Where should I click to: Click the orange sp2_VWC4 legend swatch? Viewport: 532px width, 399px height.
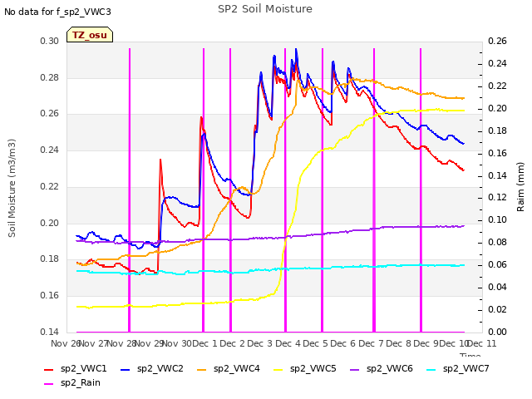click(x=202, y=369)
